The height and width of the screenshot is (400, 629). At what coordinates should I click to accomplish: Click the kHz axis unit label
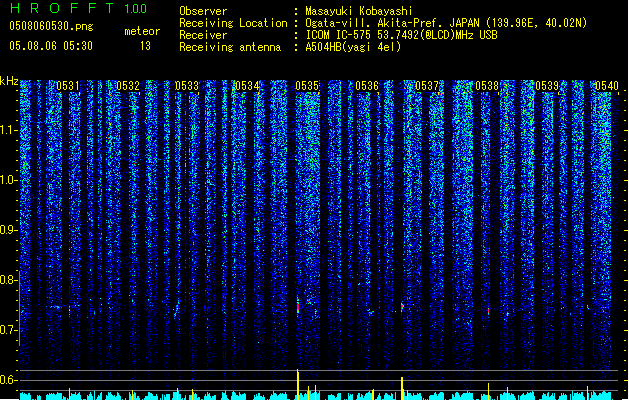(9, 81)
